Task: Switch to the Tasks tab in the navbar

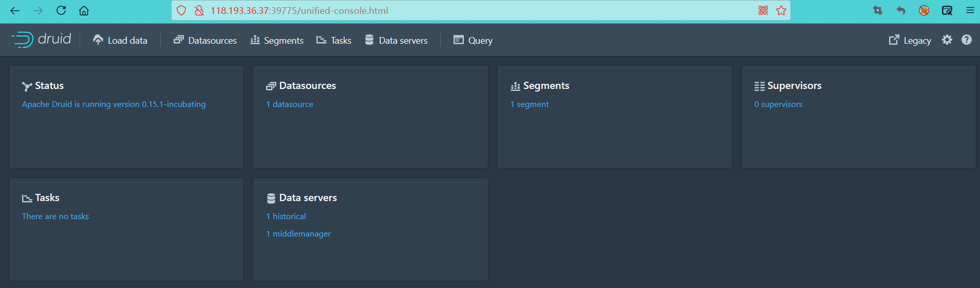Action: point(334,40)
